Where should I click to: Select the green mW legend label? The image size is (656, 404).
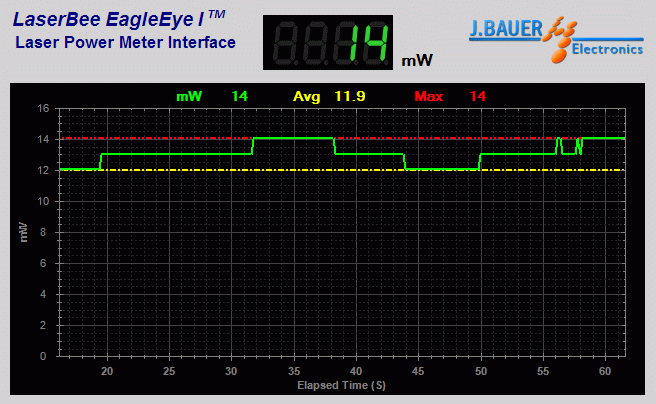(x=189, y=96)
